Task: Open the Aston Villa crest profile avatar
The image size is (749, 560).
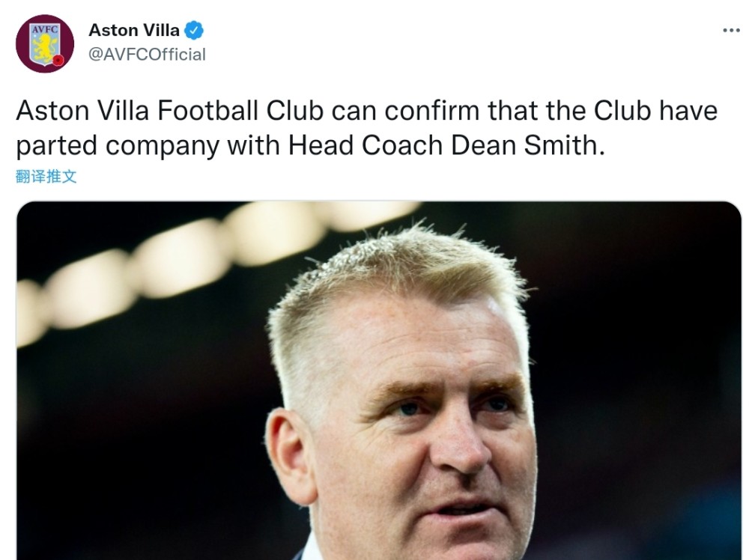Action: pyautogui.click(x=45, y=43)
